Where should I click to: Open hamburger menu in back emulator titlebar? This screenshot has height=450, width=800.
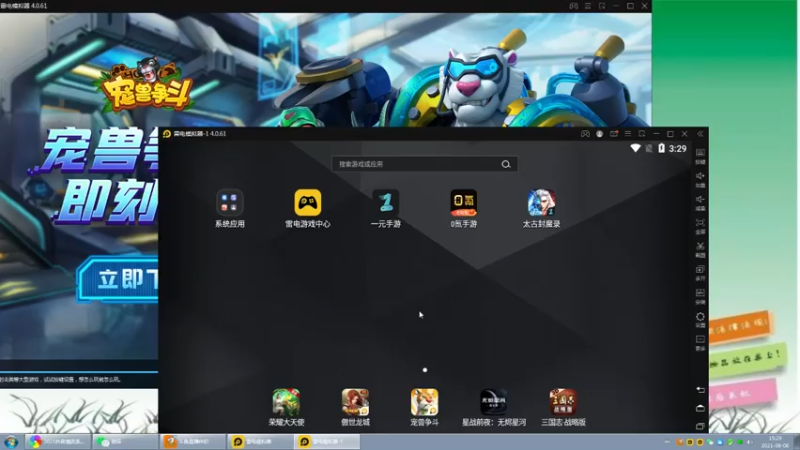click(588, 6)
